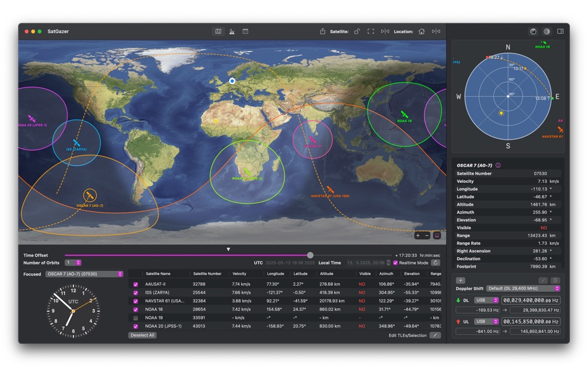Enable the NOAA 19 checkbox

coord(136,318)
